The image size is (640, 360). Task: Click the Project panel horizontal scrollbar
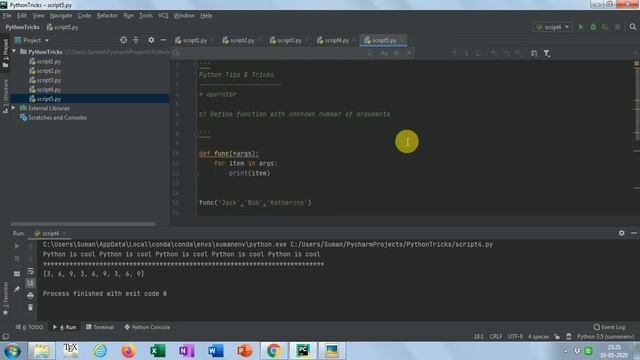tap(83, 224)
